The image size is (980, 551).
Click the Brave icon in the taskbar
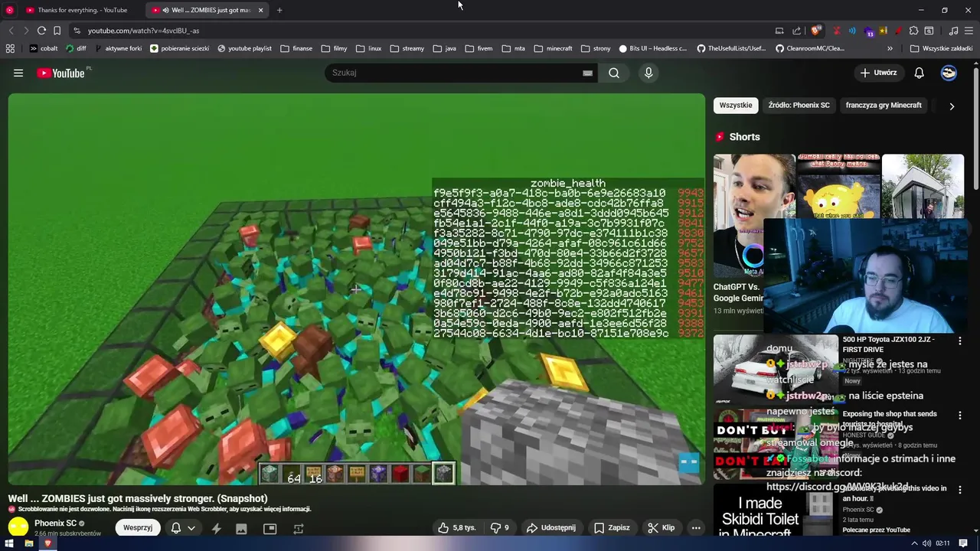point(47,543)
